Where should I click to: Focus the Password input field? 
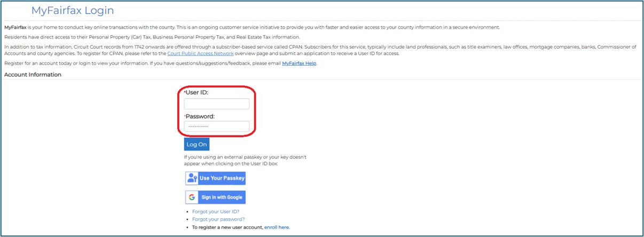[x=216, y=127]
